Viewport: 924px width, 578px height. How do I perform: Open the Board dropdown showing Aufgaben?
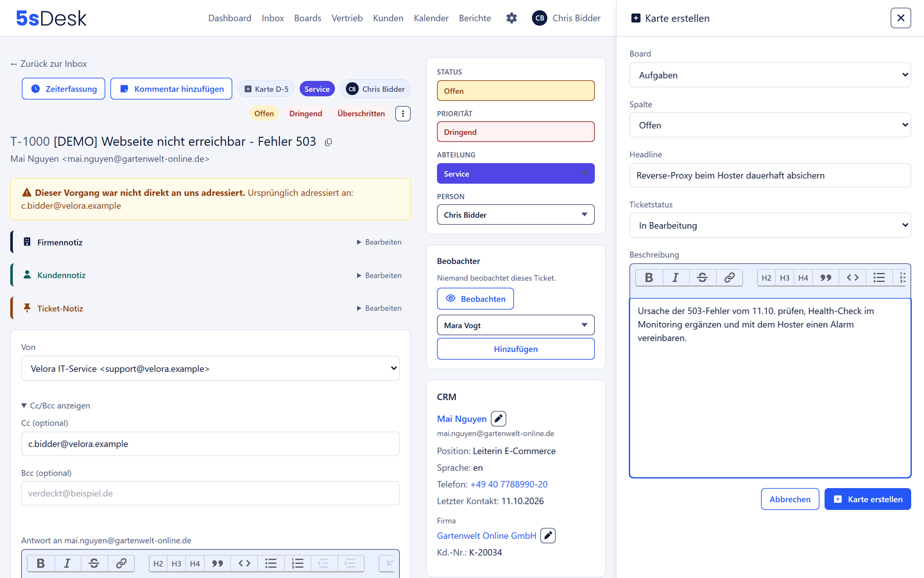(770, 75)
